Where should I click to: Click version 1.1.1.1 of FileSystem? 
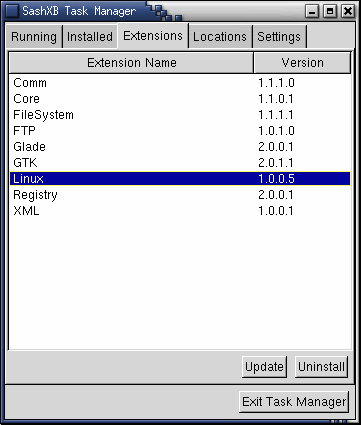pos(276,115)
